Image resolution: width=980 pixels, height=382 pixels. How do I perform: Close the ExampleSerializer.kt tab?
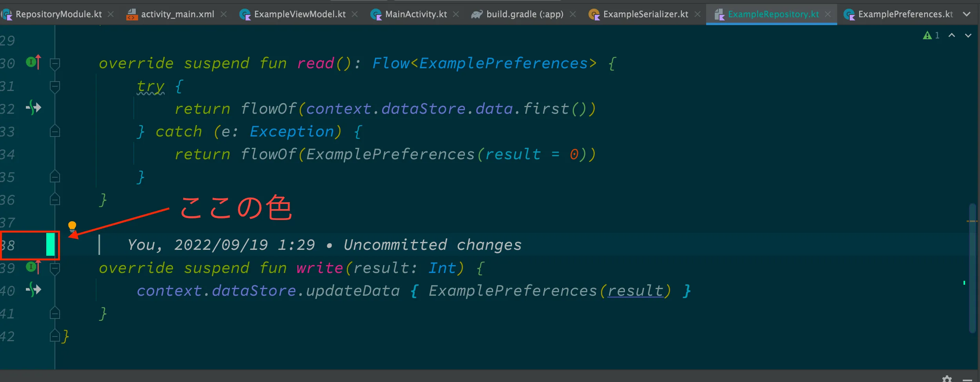click(x=698, y=15)
